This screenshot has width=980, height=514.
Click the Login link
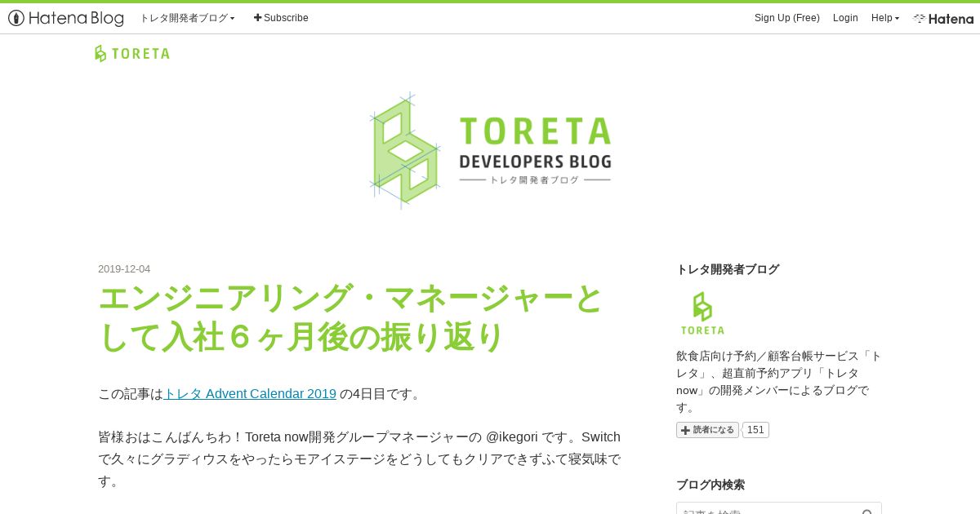click(845, 18)
